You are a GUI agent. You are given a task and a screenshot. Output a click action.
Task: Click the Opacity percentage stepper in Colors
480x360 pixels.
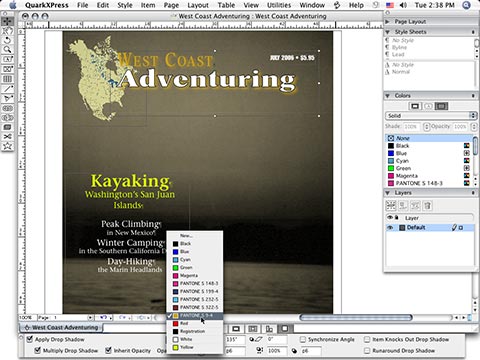pos(473,127)
